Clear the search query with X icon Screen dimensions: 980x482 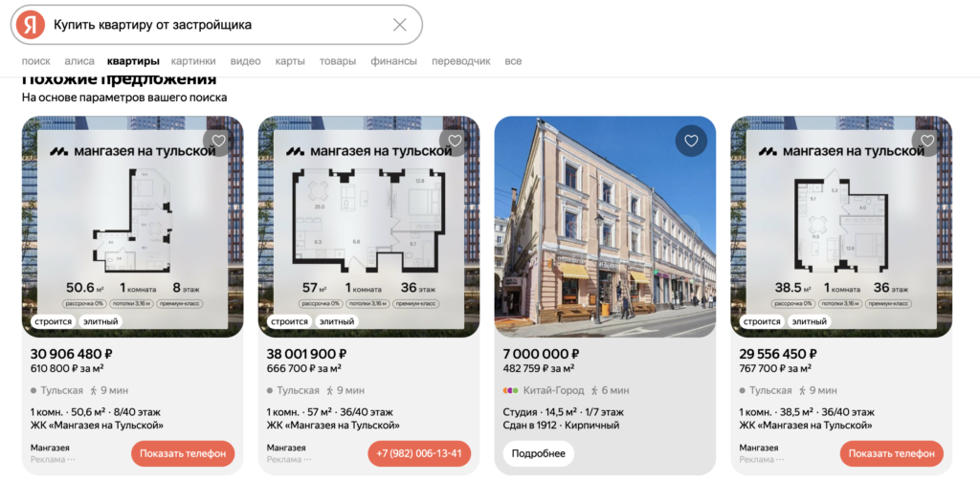399,25
